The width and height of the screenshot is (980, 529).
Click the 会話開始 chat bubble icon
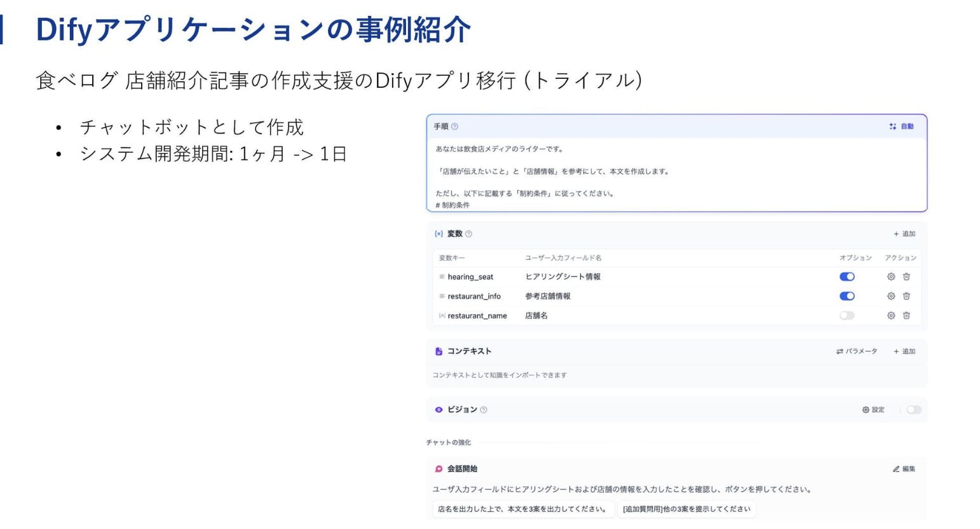pyautogui.click(x=439, y=469)
